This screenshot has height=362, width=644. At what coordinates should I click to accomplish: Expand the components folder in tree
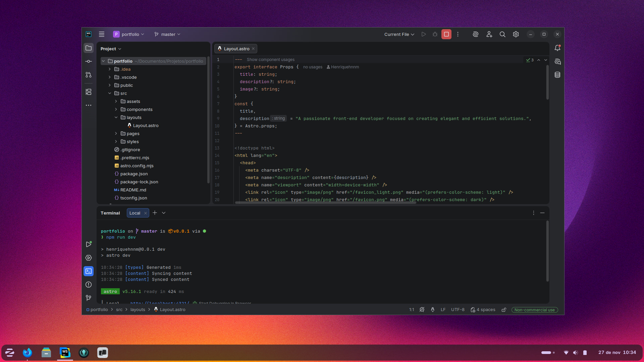point(116,109)
